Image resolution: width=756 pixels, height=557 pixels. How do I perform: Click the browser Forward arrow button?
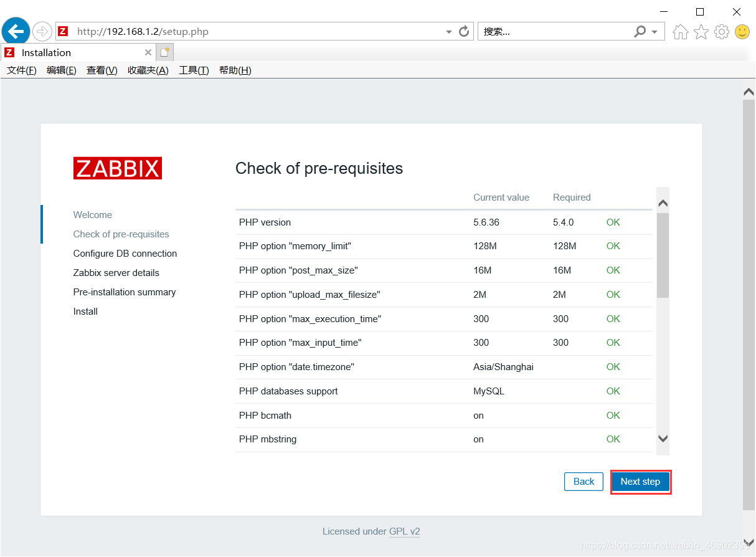(x=42, y=31)
